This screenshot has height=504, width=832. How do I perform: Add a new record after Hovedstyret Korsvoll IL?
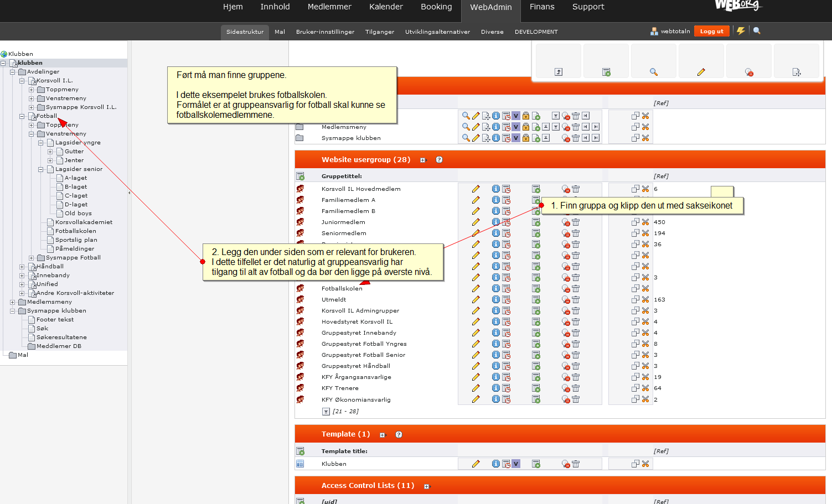click(x=536, y=321)
